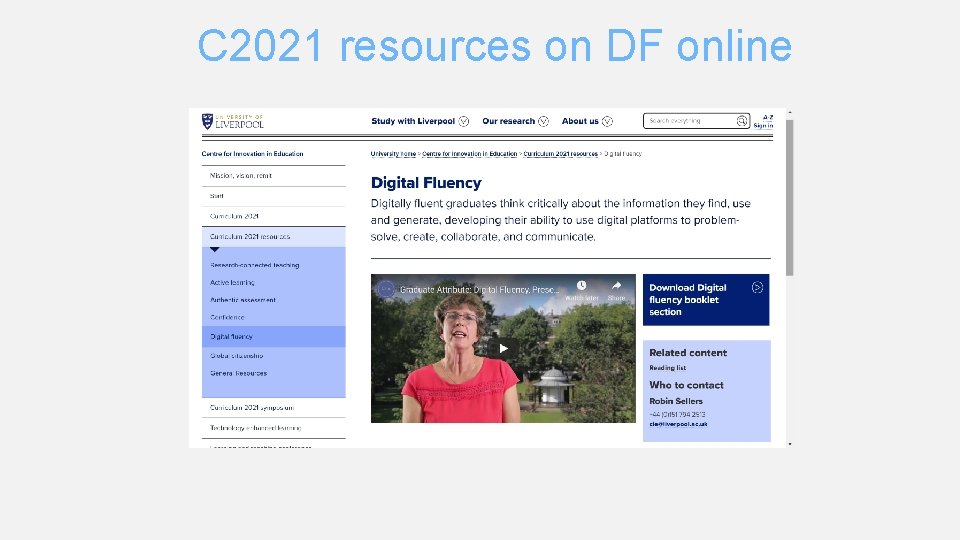Screen dimensions: 960x540
Task: Click the video Share arrow icon
Action: click(617, 285)
